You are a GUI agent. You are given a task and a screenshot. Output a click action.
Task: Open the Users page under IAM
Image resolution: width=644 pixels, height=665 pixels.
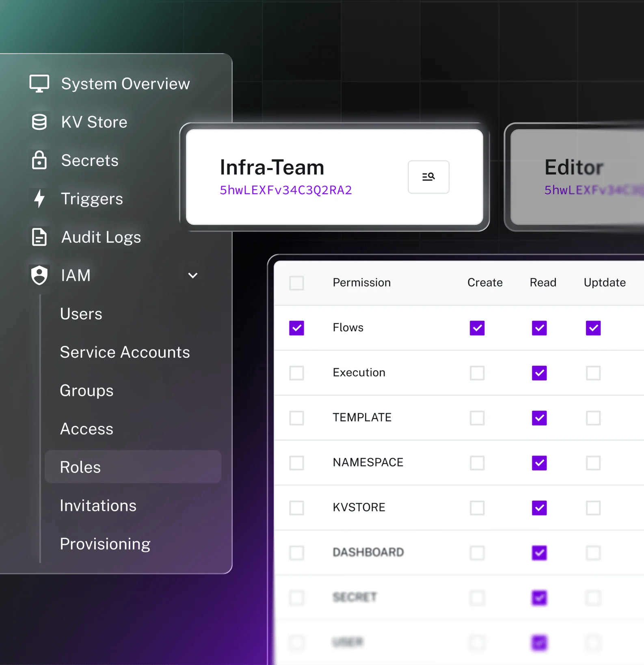coord(81,314)
